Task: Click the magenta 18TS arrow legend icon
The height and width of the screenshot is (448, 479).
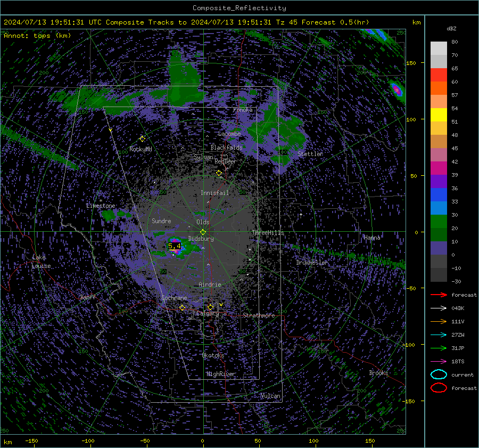Action: (x=439, y=362)
